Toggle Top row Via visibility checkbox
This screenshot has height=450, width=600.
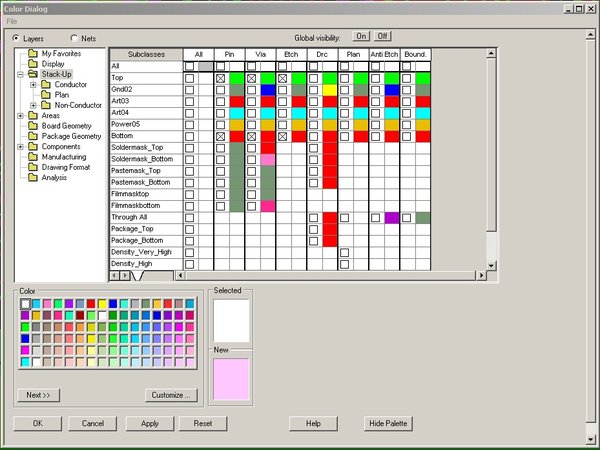click(251, 78)
